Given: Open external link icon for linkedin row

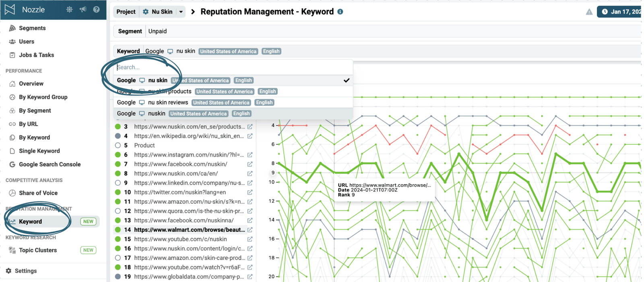Looking at the screenshot, I should (250, 183).
